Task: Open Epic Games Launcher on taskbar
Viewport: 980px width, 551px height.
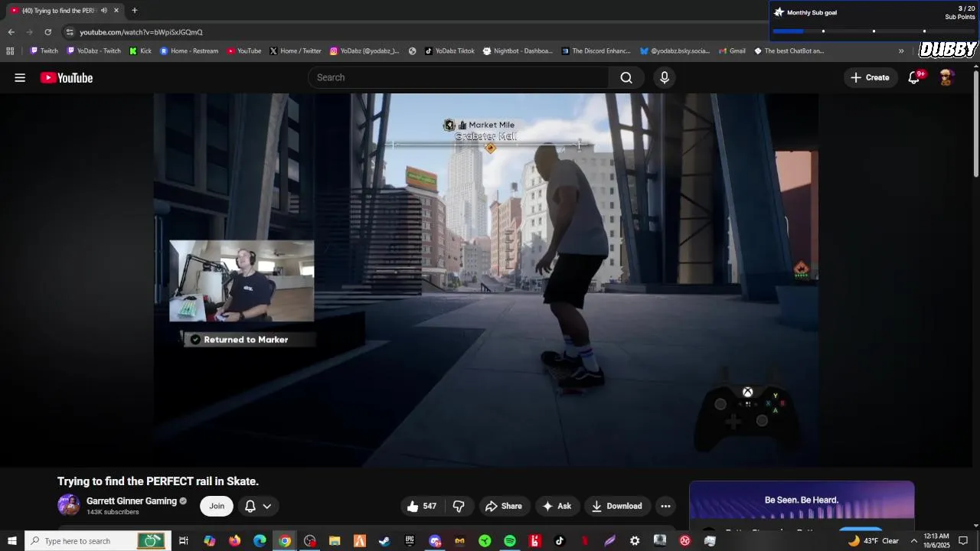Action: 410,541
